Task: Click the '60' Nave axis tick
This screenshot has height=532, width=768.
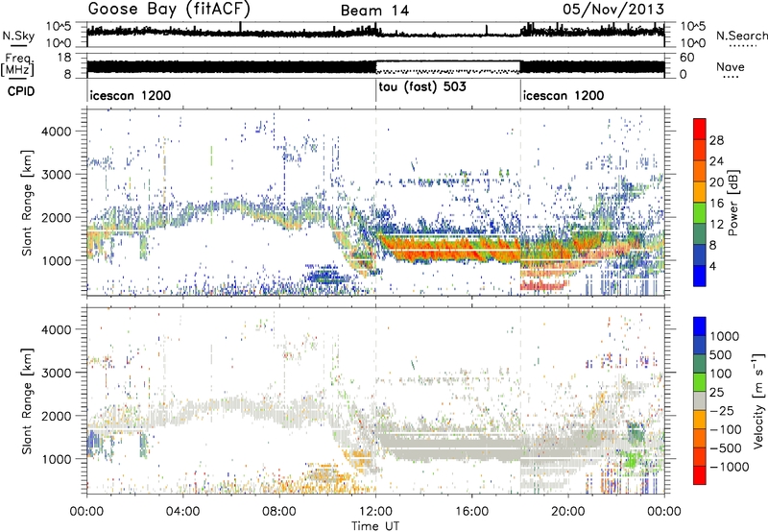Action: pos(686,58)
